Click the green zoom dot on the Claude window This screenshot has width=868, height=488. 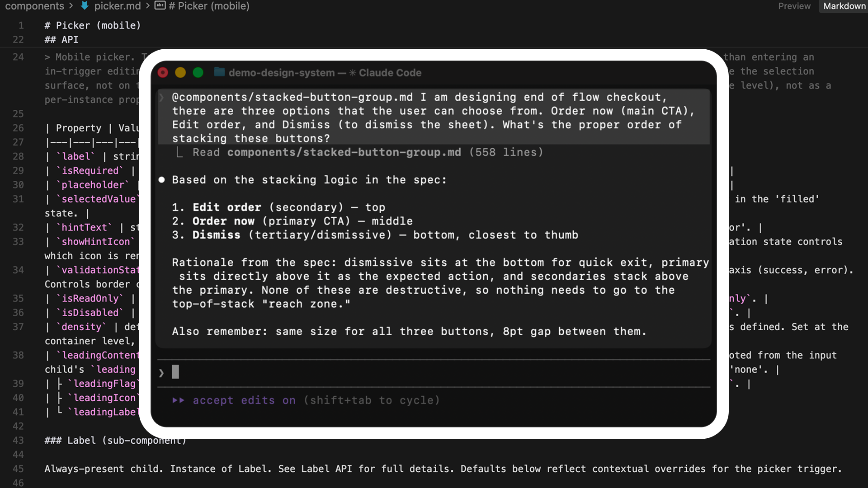[x=198, y=72]
